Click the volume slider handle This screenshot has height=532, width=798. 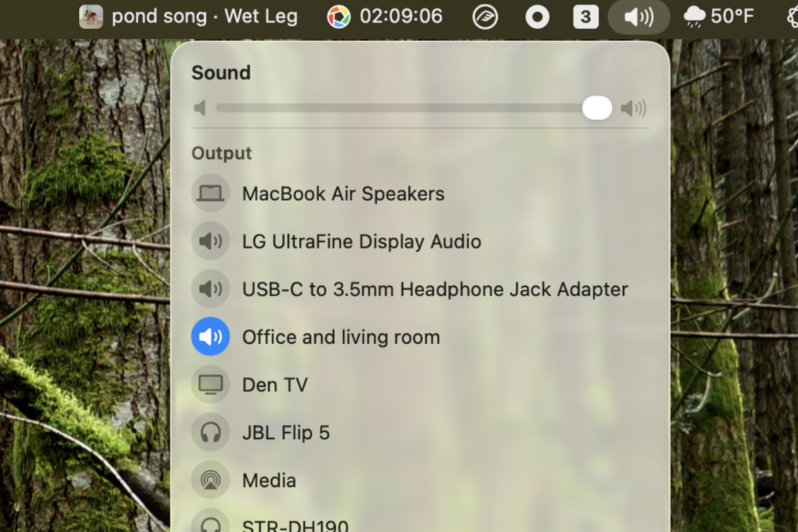pyautogui.click(x=597, y=108)
